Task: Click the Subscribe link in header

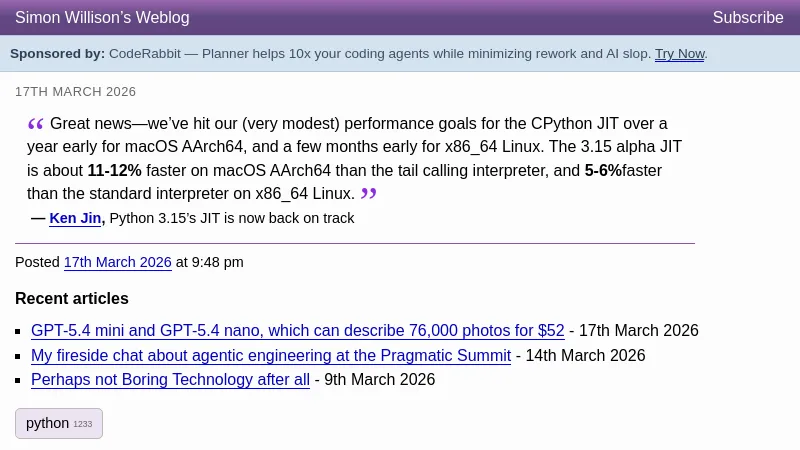Action: 747,18
